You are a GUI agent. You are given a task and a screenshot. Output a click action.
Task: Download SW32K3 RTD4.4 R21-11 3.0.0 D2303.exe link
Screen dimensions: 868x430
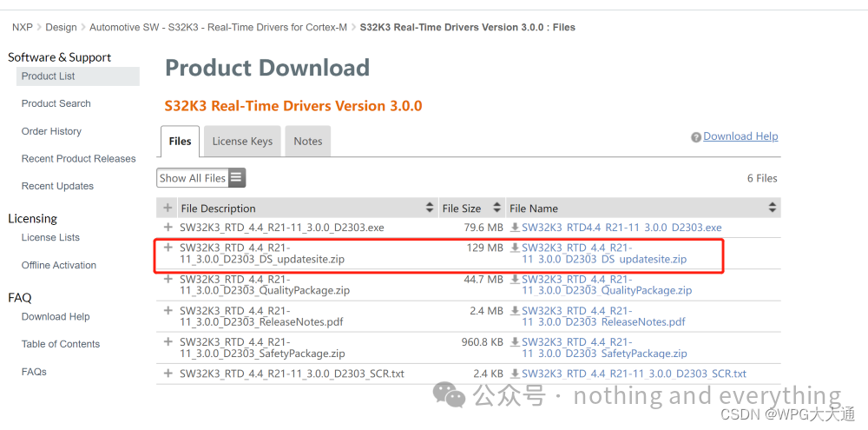(x=621, y=228)
